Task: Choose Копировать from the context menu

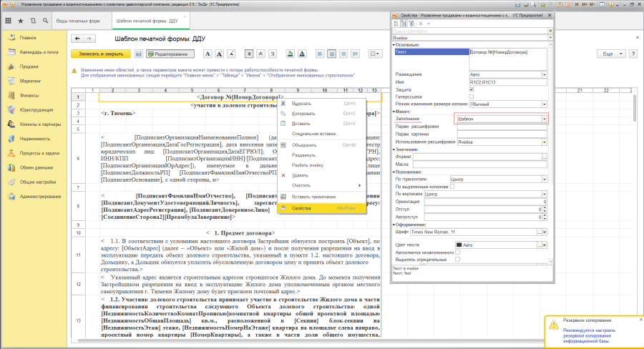Action: coord(303,114)
